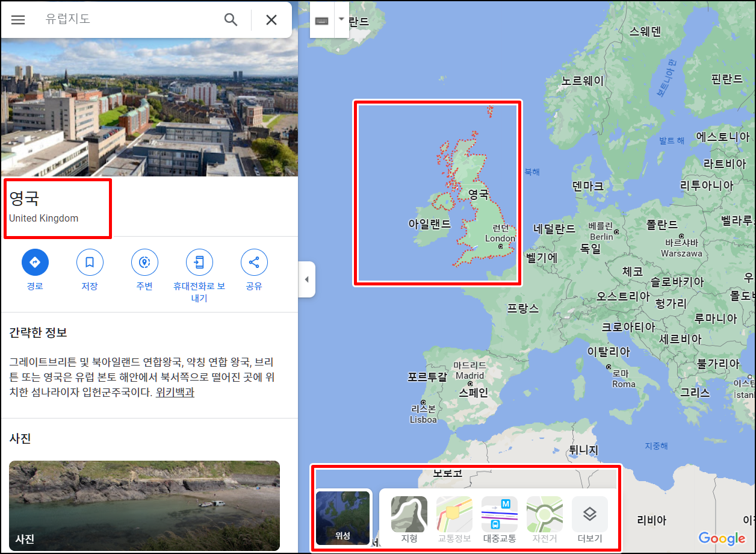The image size is (756, 554).
Task: Click the Warszawa city marker
Action: 681,237
